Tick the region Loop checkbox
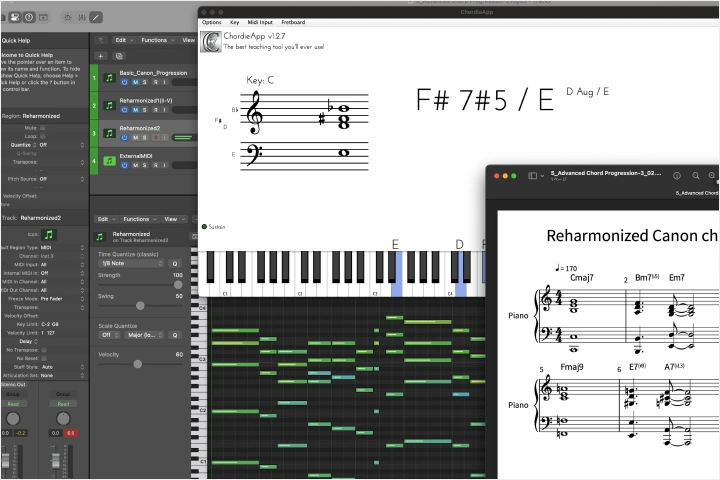The height and width of the screenshot is (480, 720). tap(43, 136)
